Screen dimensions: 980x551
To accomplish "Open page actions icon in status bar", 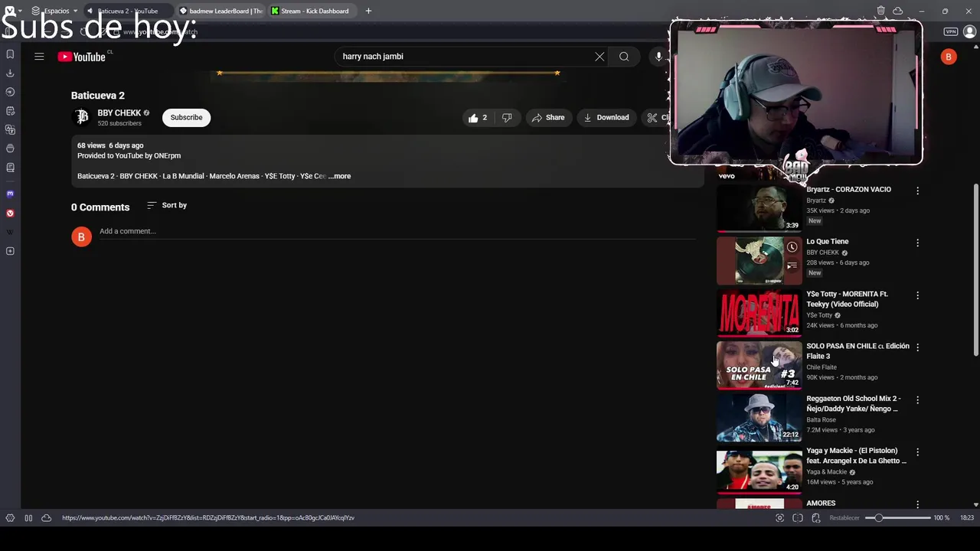I will [x=816, y=518].
